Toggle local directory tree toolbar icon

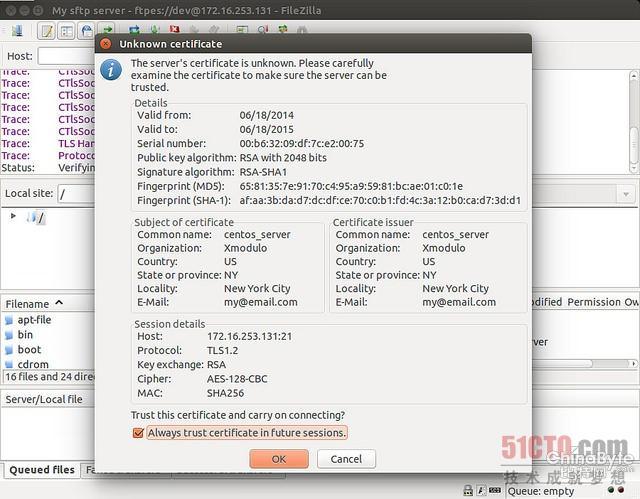pyautogui.click(x=66, y=31)
